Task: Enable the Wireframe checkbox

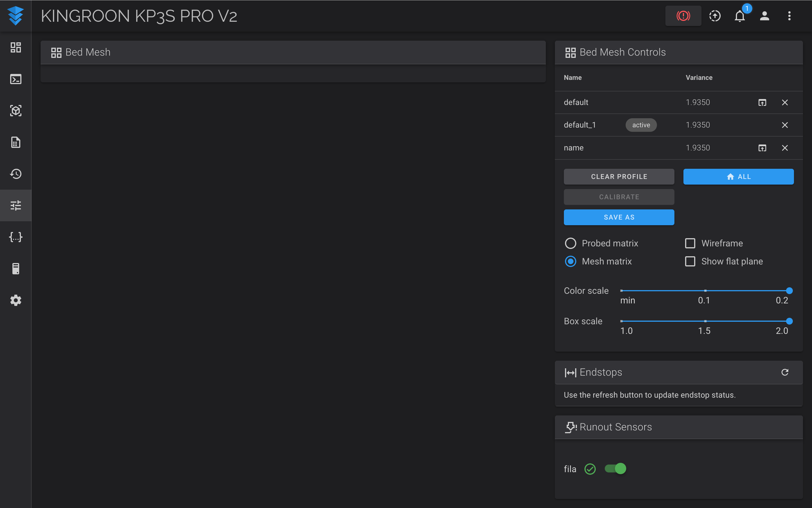Action: click(690, 243)
